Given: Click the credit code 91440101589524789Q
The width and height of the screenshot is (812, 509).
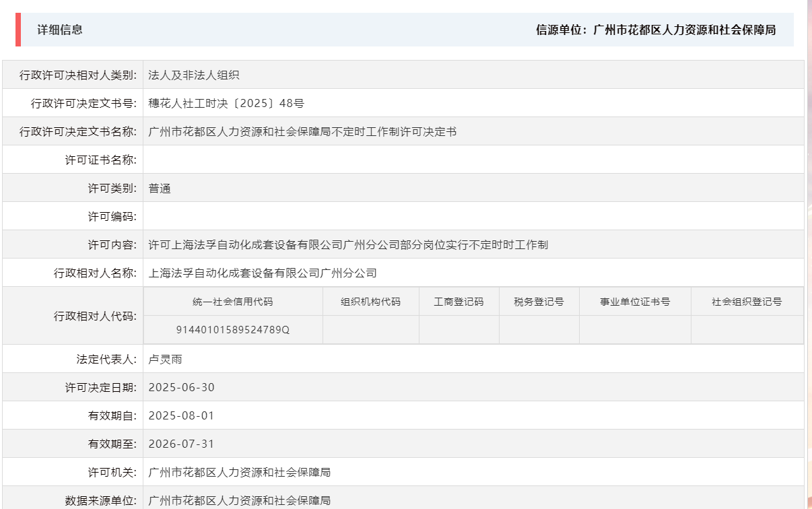Looking at the screenshot, I should [234, 330].
